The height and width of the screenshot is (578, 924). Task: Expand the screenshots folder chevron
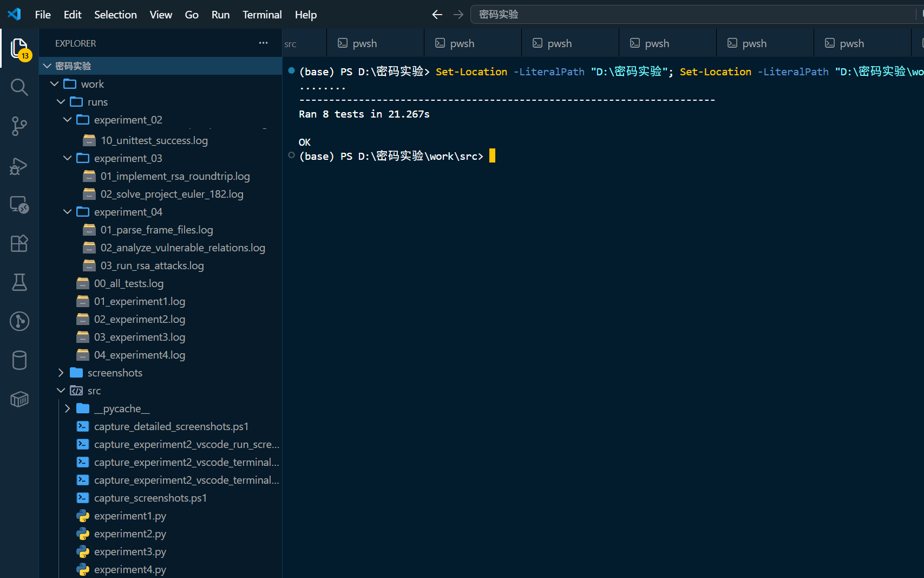click(61, 373)
